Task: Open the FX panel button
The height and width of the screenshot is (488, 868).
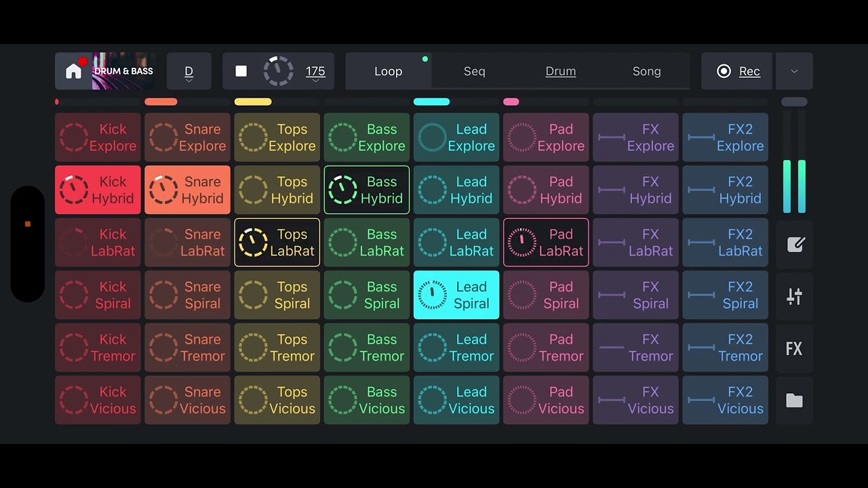Action: click(x=795, y=348)
